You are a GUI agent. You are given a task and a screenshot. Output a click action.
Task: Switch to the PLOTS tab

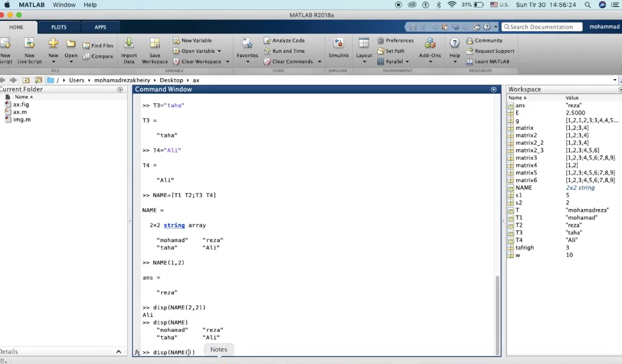click(x=59, y=27)
